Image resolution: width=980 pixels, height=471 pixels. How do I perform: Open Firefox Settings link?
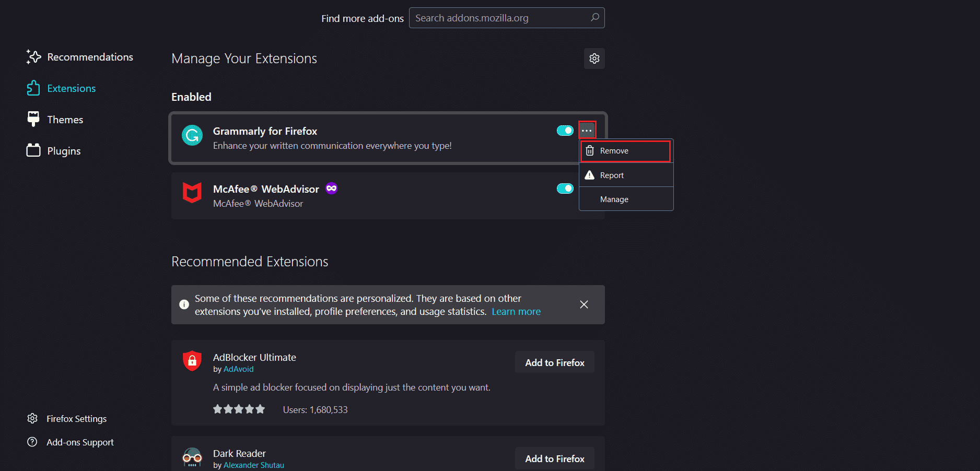pyautogui.click(x=76, y=419)
